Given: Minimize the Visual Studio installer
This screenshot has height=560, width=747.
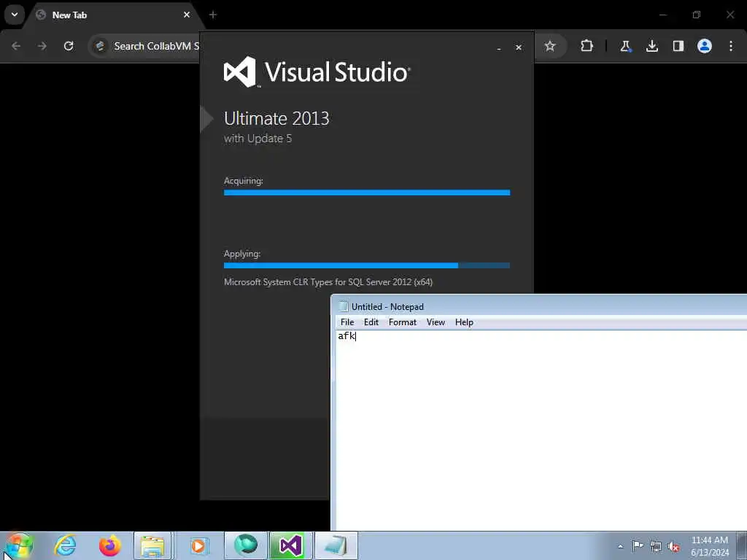Looking at the screenshot, I should tap(499, 47).
